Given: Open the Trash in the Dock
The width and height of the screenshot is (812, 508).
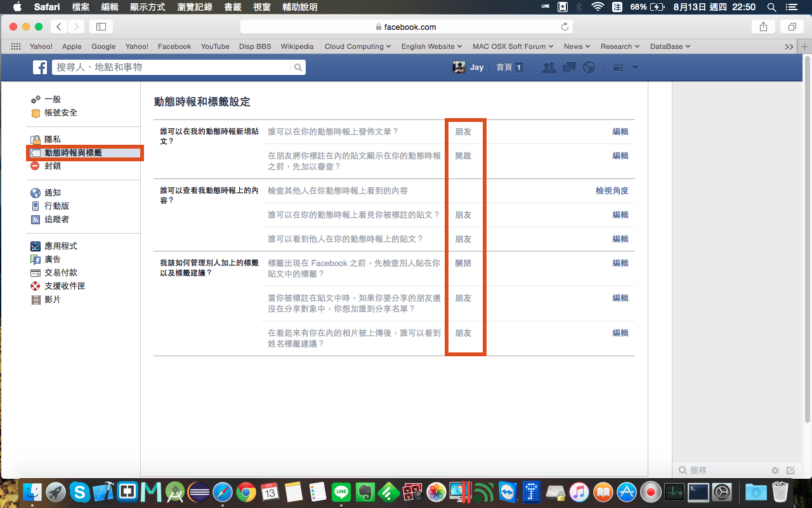Looking at the screenshot, I should 780,492.
